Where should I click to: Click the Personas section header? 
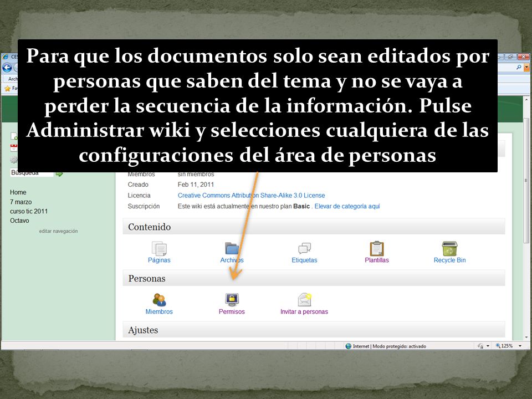point(314,278)
